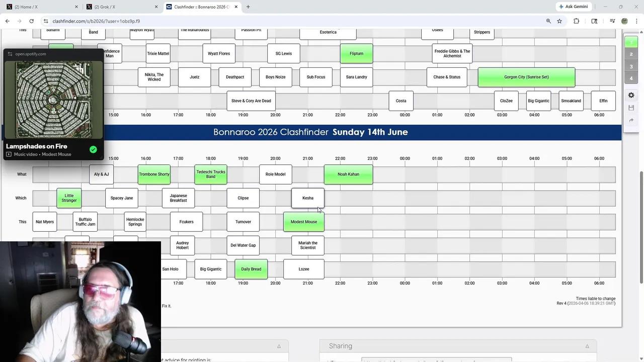This screenshot has height=362, width=644.
Task: Open the browser Extensions puzzle icon
Action: pos(577,21)
